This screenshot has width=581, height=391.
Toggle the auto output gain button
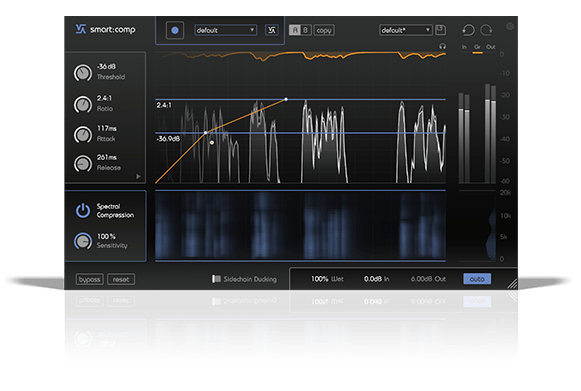477,279
